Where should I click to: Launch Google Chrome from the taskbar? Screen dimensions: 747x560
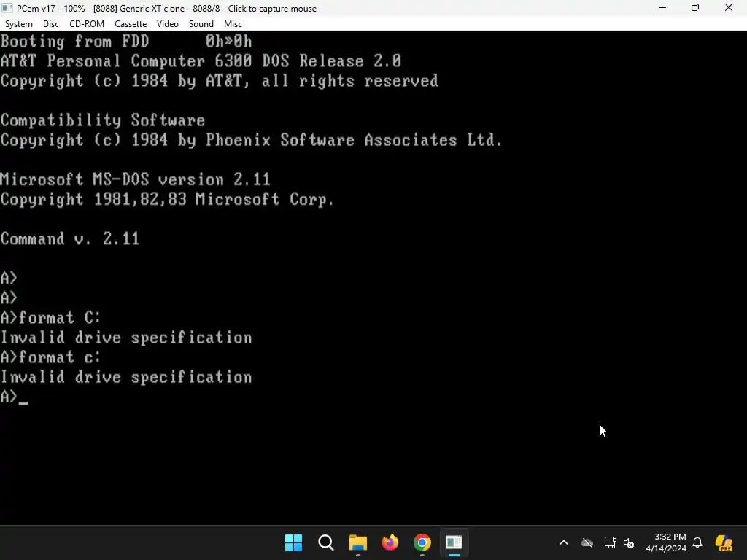click(x=422, y=542)
